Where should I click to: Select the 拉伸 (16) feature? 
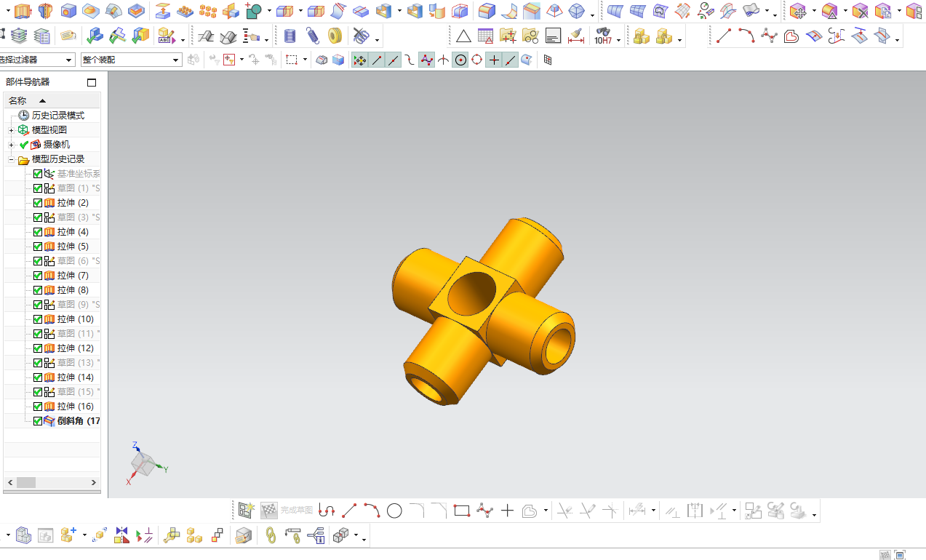click(76, 407)
